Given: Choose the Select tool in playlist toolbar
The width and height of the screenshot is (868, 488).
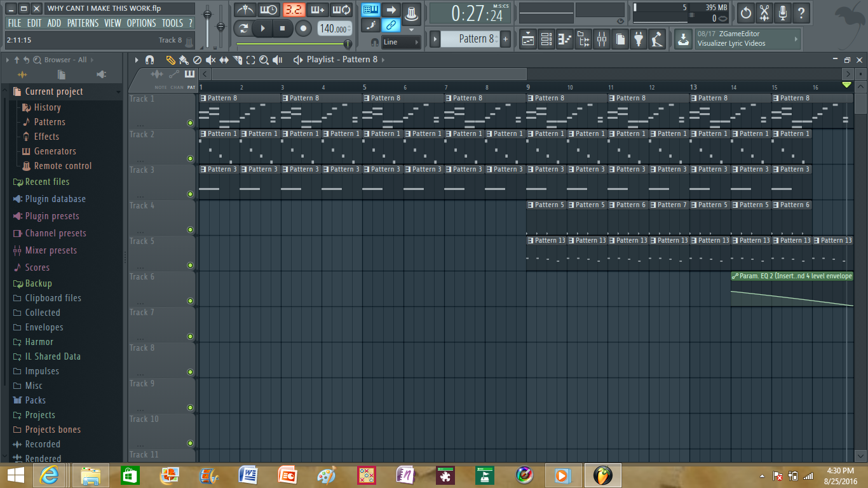Looking at the screenshot, I should pyautogui.click(x=250, y=60).
